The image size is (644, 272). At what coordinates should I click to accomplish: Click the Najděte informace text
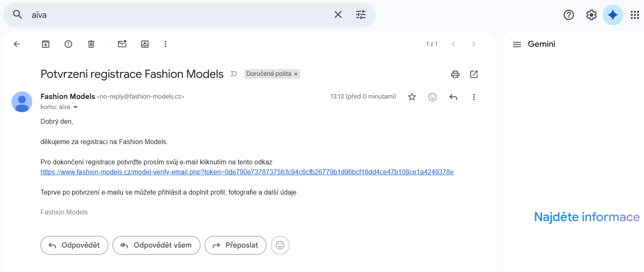point(587,217)
